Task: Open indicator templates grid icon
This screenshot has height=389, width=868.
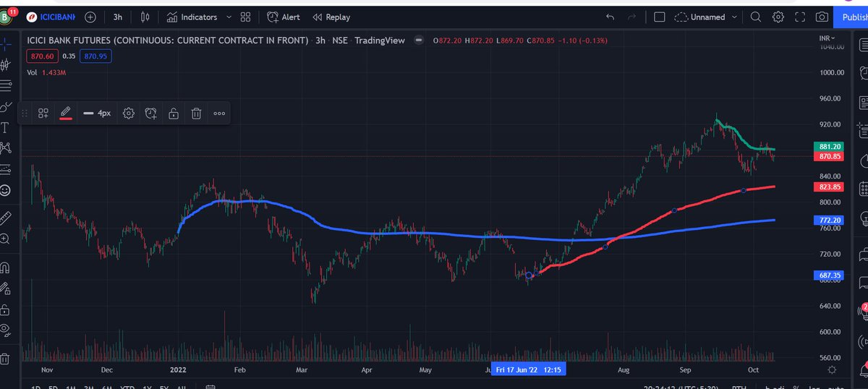Action: 246,17
